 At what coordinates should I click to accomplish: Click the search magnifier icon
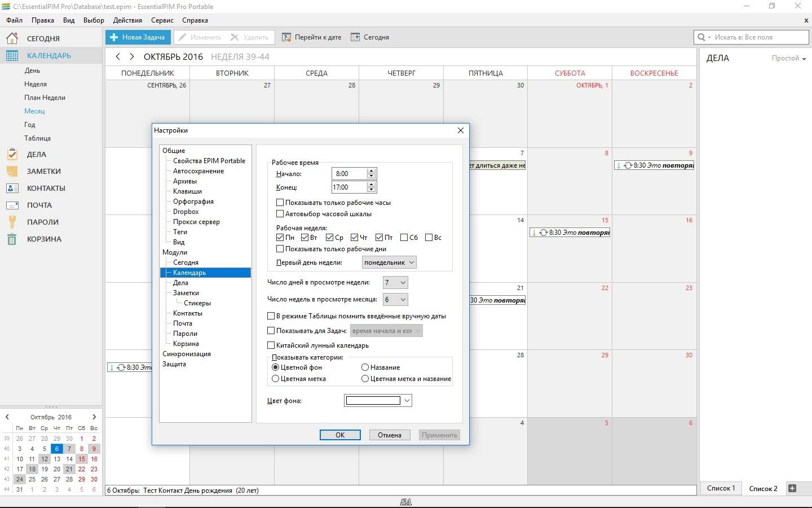[701, 37]
